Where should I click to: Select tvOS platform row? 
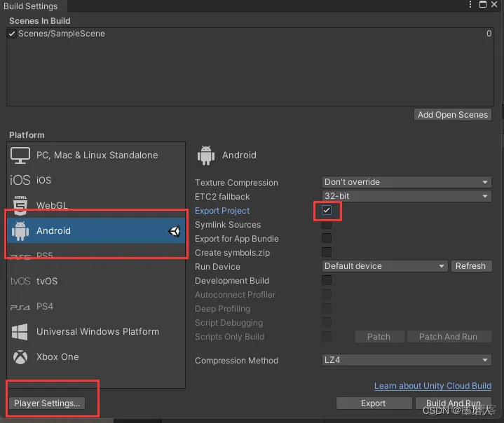point(96,282)
